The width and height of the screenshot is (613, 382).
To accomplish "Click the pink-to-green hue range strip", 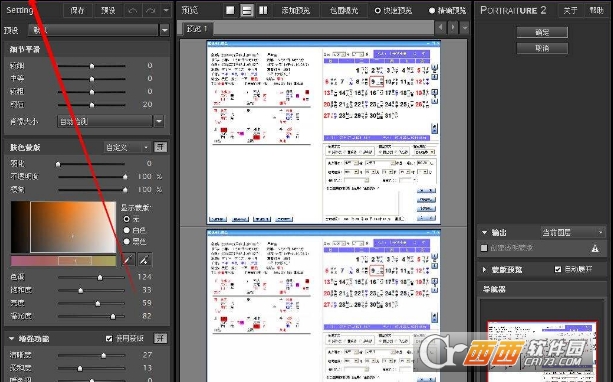I will pyautogui.click(x=63, y=261).
